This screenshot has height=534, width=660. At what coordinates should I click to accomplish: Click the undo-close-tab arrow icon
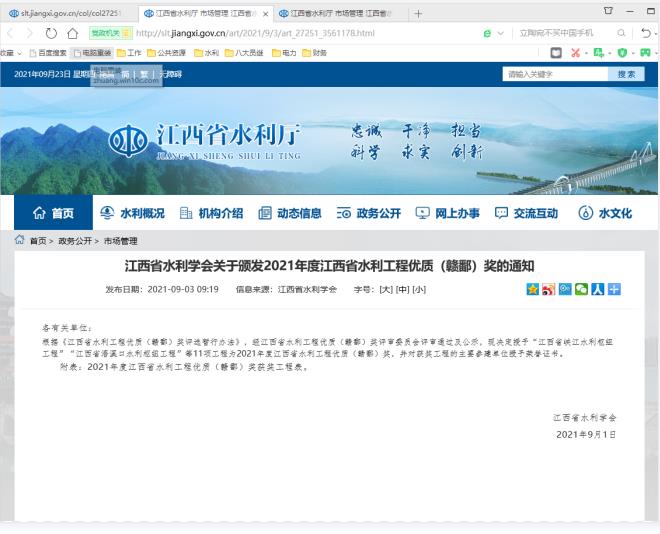coord(646,33)
